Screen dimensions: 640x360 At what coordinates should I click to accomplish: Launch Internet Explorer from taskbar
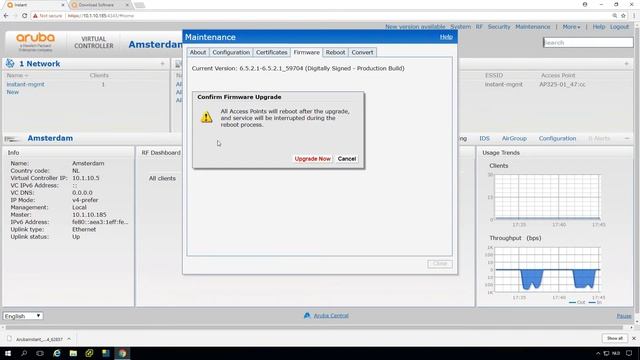click(x=56, y=353)
